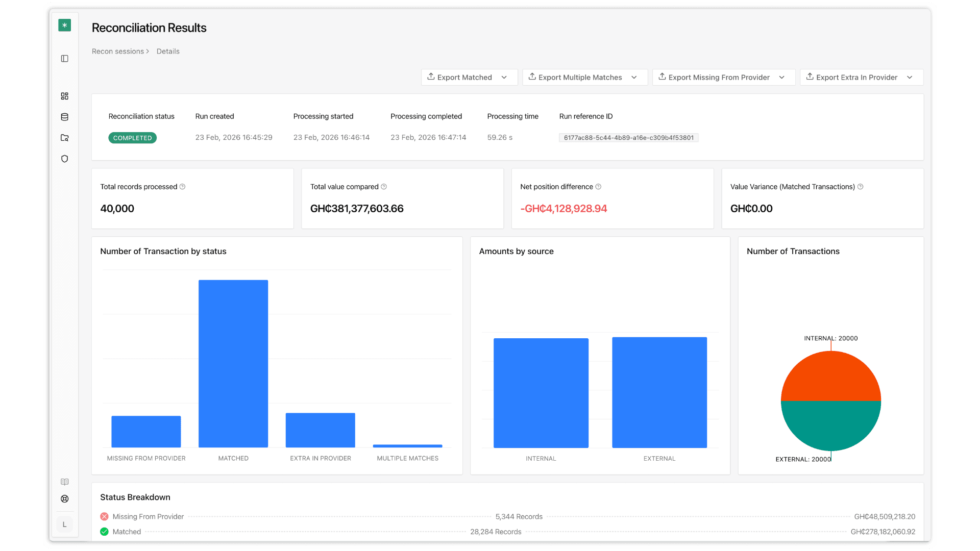Click the GH₵381,377,603.66 total value
980x551 pixels.
tap(357, 209)
